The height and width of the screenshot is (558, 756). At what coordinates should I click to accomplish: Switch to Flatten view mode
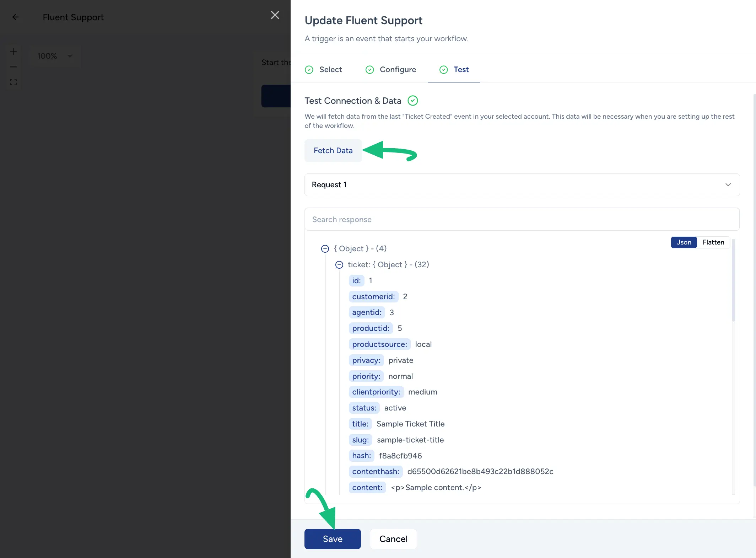pyautogui.click(x=713, y=242)
